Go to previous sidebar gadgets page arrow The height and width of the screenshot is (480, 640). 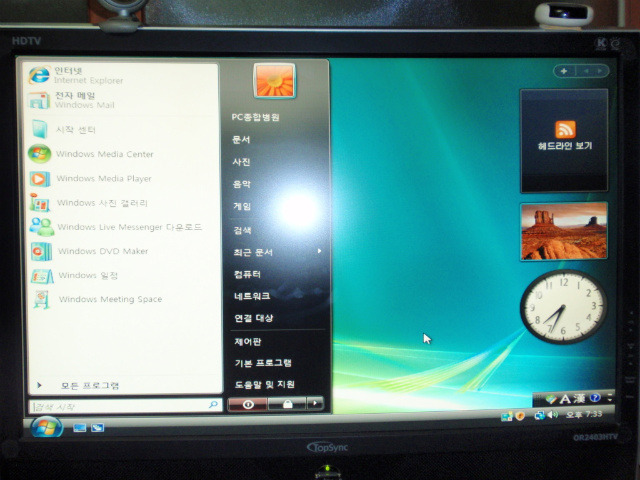(586, 71)
